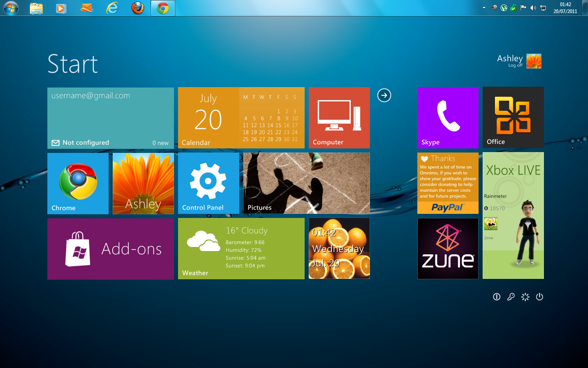Launch Internet Explorer from the taskbar
The image size is (588, 368).
tap(112, 8)
